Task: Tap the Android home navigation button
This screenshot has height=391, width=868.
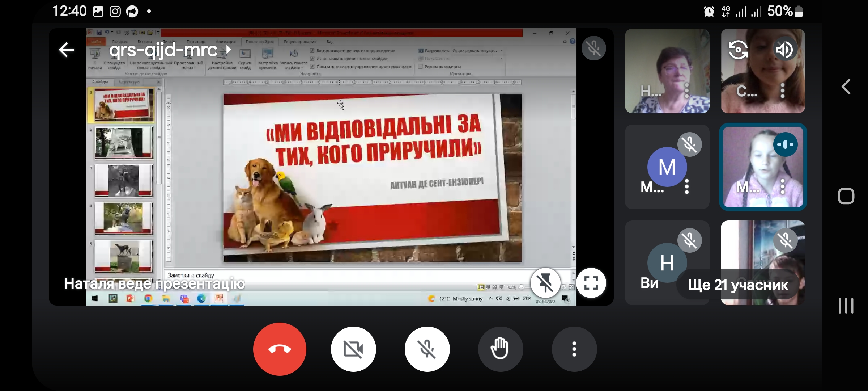Action: click(x=846, y=196)
